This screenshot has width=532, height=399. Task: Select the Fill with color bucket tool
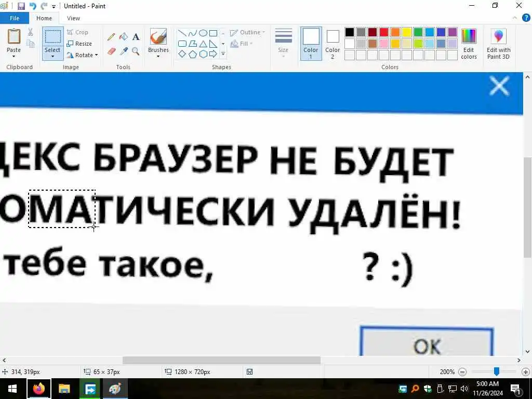point(124,37)
